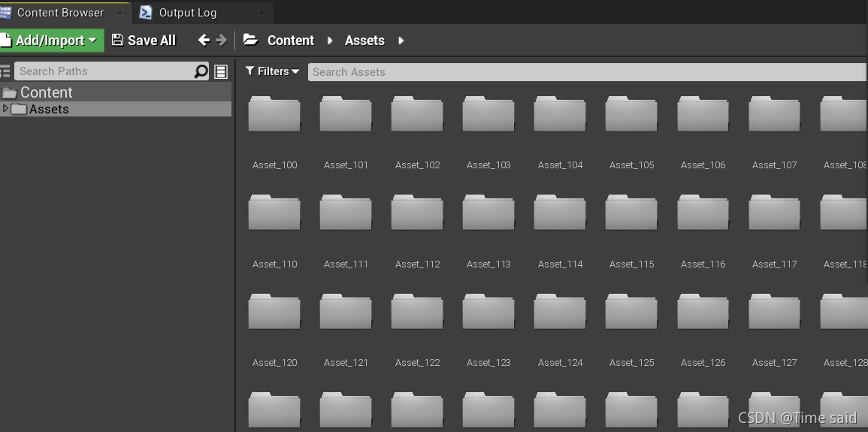Select the Asset_123 folder icon
Image resolution: width=868 pixels, height=432 pixels.
coord(488,312)
